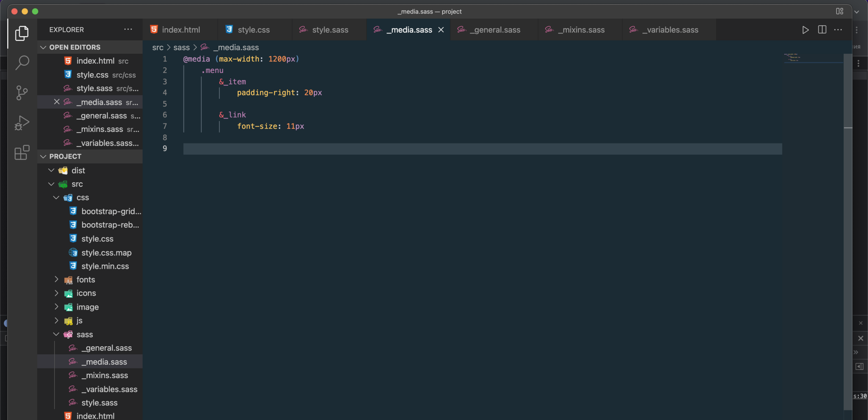The width and height of the screenshot is (868, 420).
Task: Open the Run and Debug view
Action: (x=22, y=123)
